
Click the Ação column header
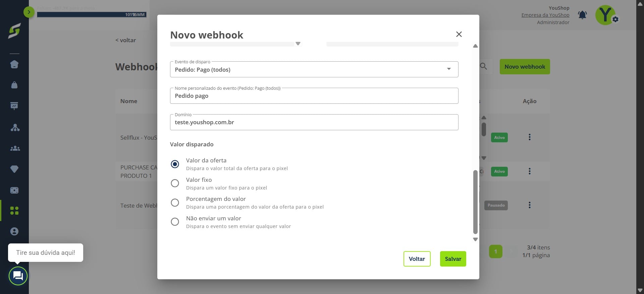point(529,101)
